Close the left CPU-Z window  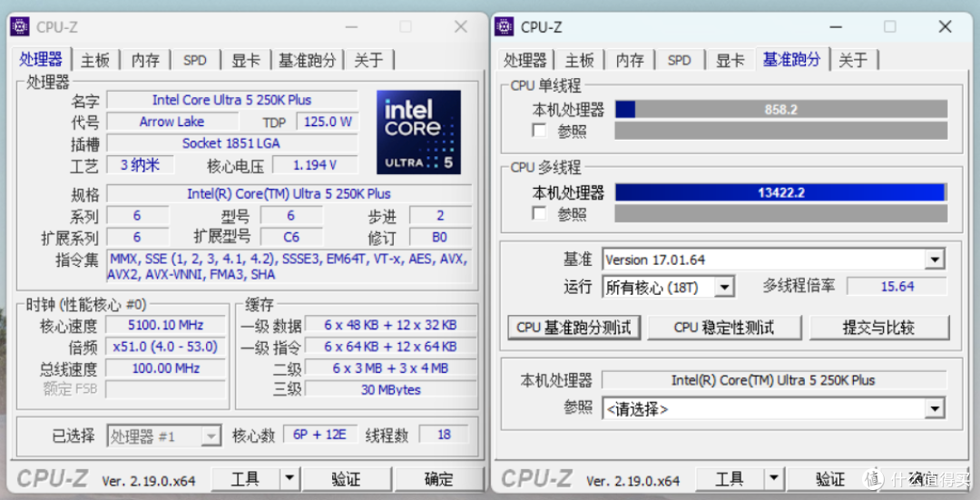(461, 27)
